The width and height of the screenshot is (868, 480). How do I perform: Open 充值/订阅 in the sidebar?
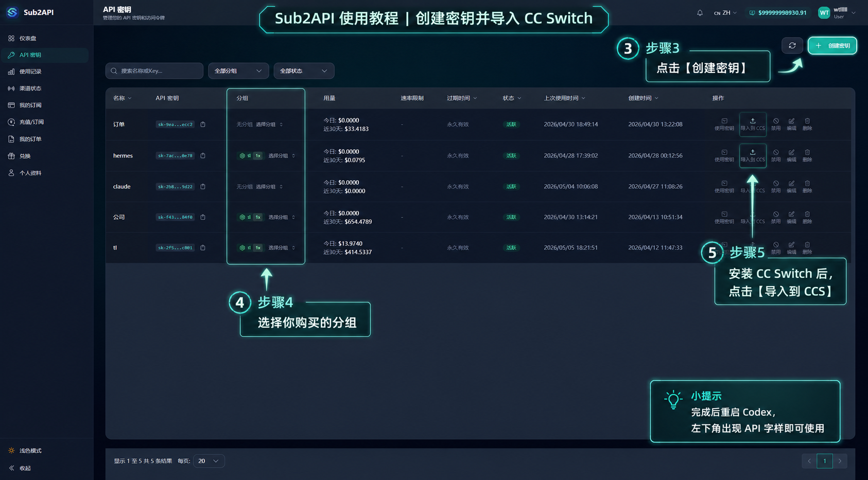coord(45,122)
